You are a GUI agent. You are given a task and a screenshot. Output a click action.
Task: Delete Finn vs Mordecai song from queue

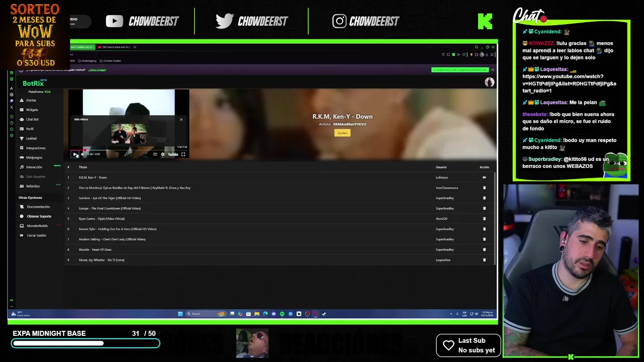tap(484, 188)
